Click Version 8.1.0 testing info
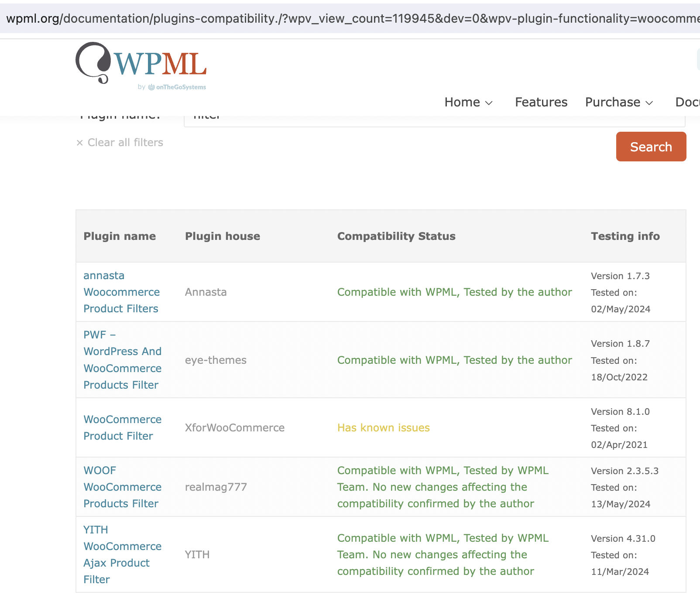Viewport: 700px width, 615px height. [620, 412]
